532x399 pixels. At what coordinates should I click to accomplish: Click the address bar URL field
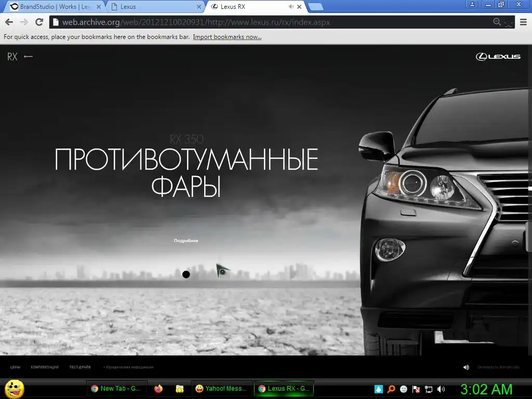[271, 22]
